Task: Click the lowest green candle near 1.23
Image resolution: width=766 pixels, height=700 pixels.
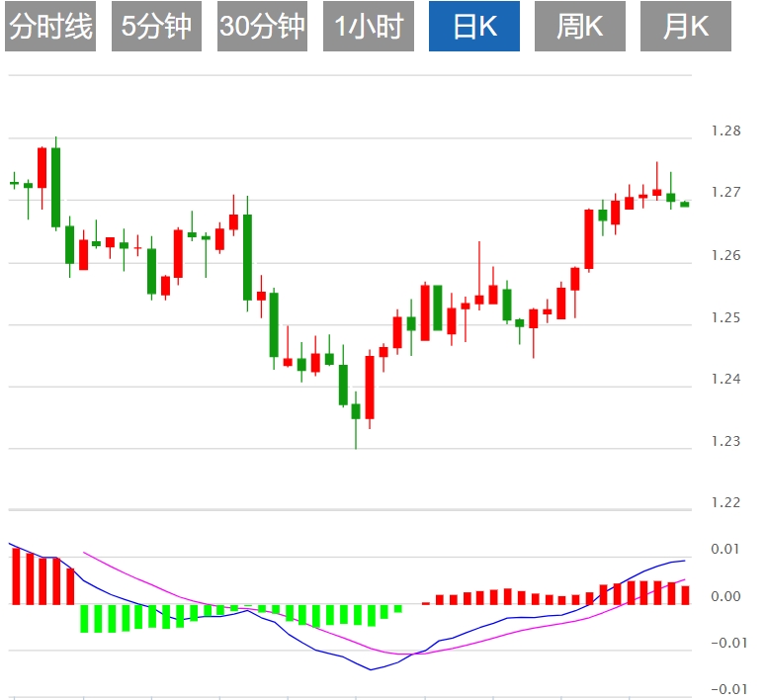Action: [x=356, y=411]
